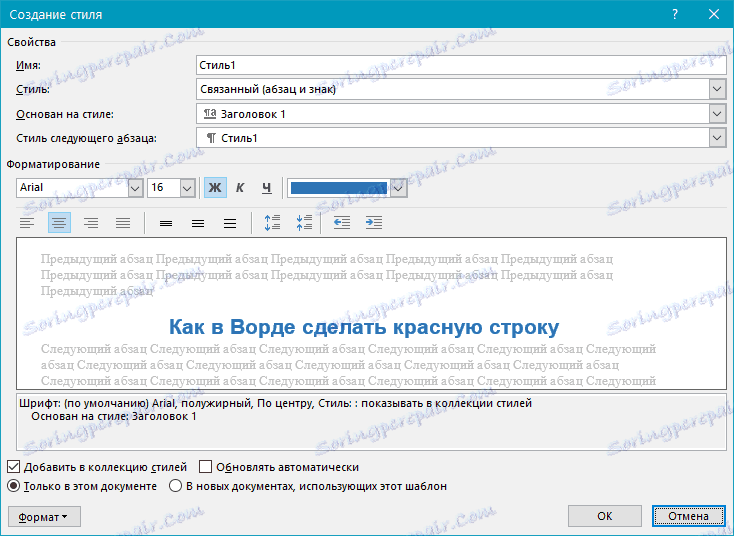This screenshot has width=734, height=536.
Task: Decrease paragraph indent
Action: pyautogui.click(x=342, y=223)
